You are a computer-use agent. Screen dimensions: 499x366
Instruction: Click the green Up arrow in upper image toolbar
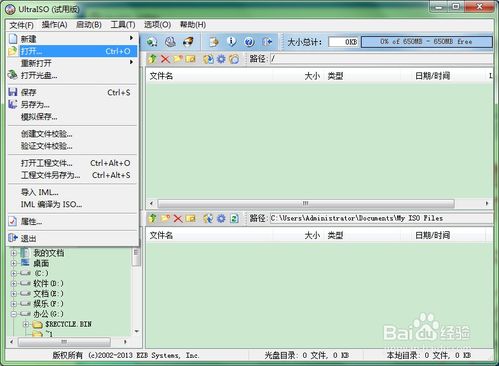(152, 59)
